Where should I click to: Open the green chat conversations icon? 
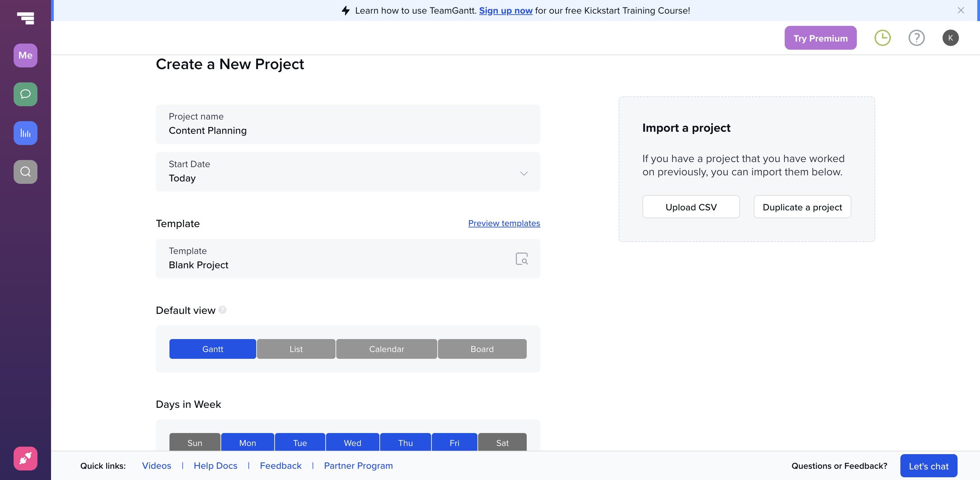pos(26,94)
